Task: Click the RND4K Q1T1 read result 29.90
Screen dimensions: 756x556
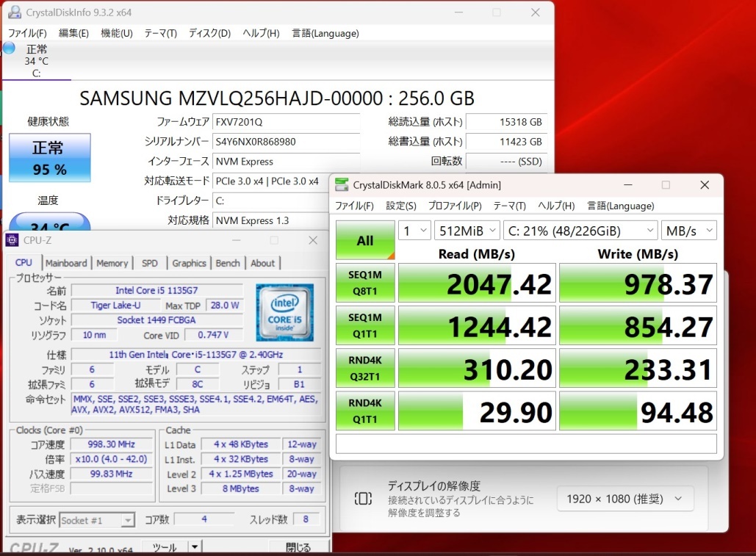Action: tap(477, 411)
